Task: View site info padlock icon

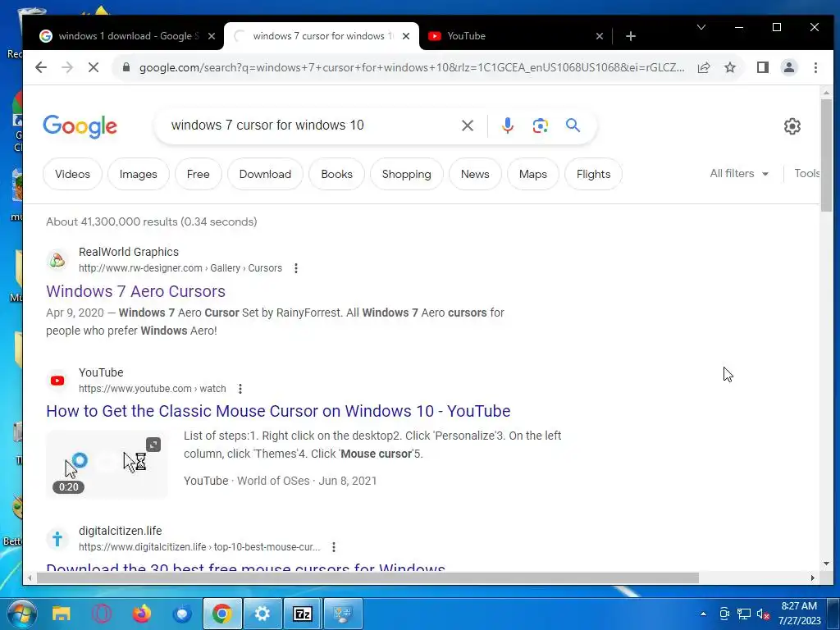Action: (x=126, y=67)
